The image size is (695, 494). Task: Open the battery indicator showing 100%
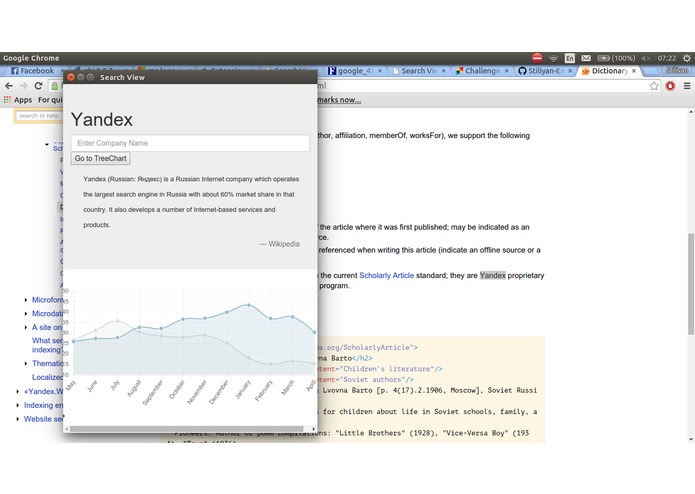(616, 58)
